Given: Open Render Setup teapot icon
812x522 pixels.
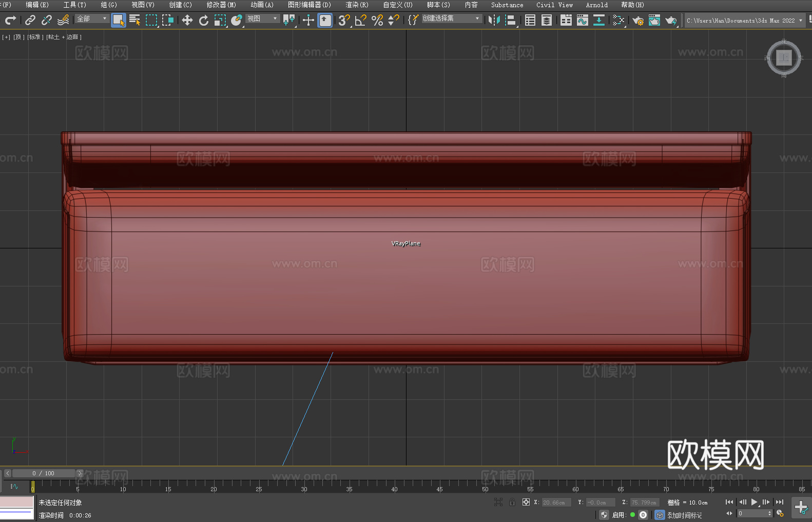Looking at the screenshot, I should coord(638,20).
